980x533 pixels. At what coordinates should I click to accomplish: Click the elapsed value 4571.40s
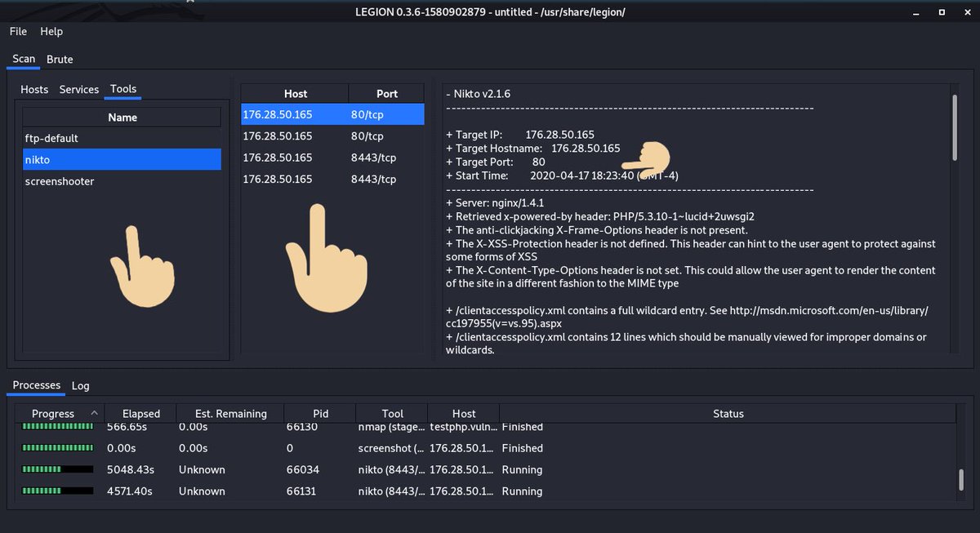point(129,491)
